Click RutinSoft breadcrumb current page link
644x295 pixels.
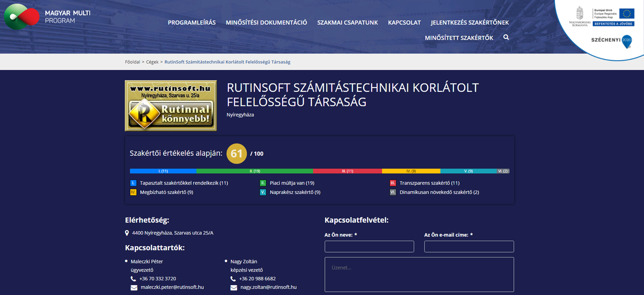pos(227,62)
